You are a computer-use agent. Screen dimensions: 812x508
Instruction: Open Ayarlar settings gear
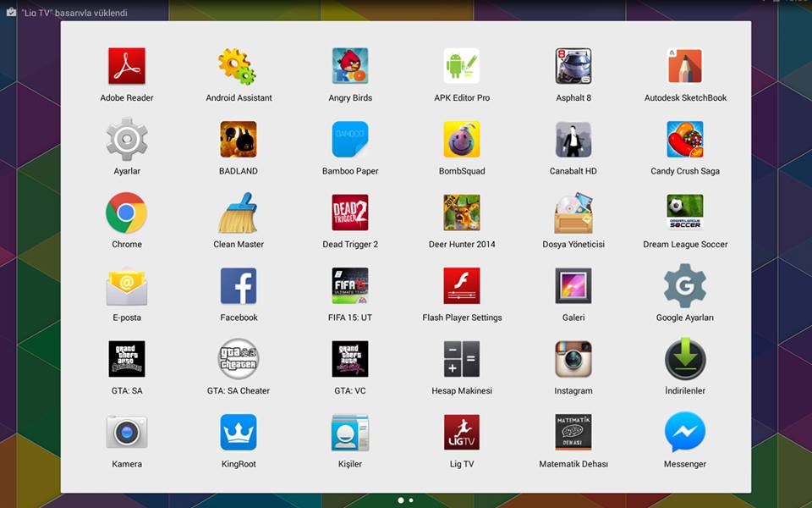click(127, 140)
